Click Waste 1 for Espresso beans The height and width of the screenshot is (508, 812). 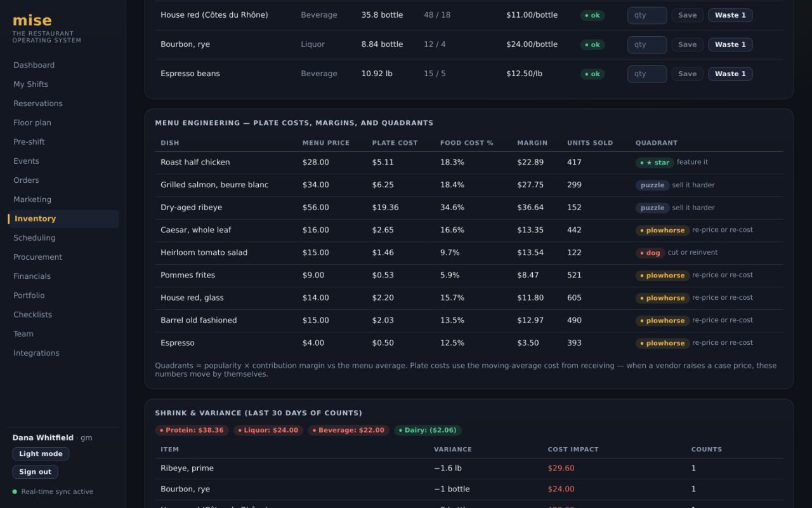[x=730, y=74]
